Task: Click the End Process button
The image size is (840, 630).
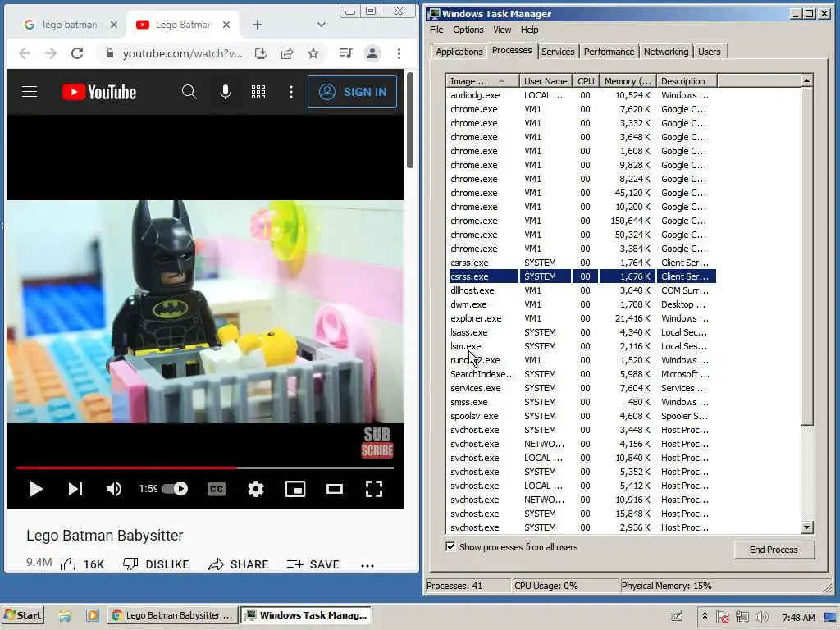Action: coord(774,550)
